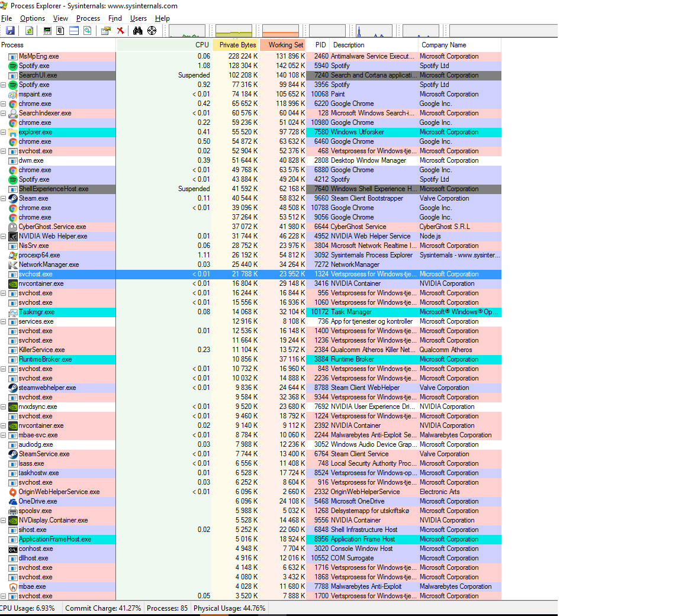Sort by the Private Bytes column header
682x616 pixels.
(235, 45)
